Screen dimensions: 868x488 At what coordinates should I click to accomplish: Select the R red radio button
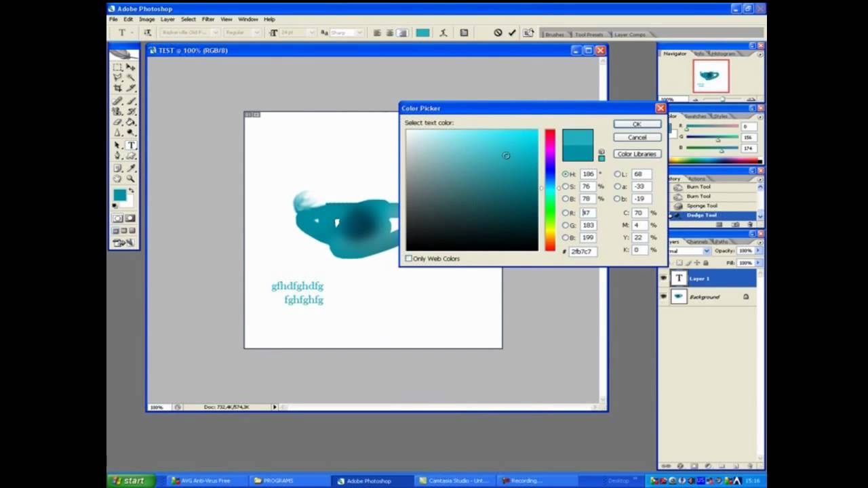point(566,213)
